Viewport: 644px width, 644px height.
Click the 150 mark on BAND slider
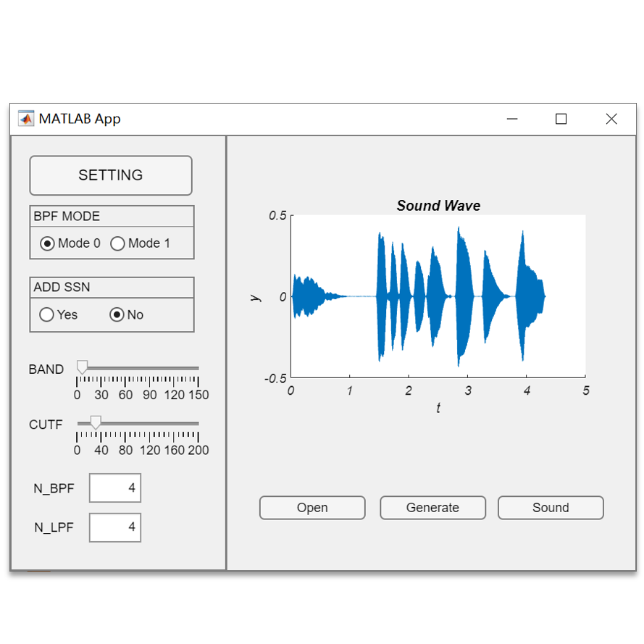[198, 396]
